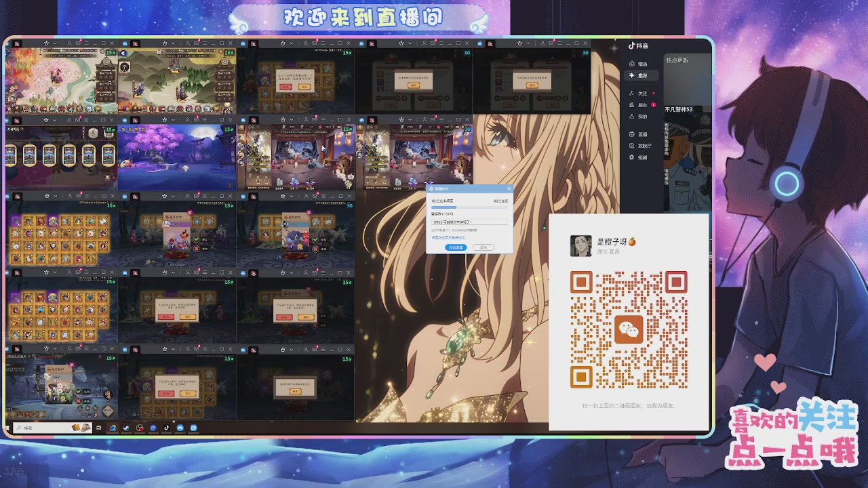Click the blue link in the dialog
The width and height of the screenshot is (868, 488).
[x=448, y=237]
